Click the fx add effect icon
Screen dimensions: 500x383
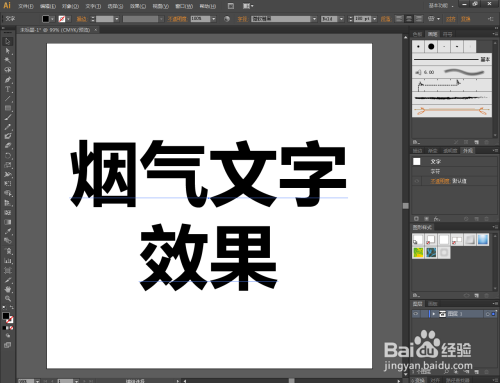436,219
